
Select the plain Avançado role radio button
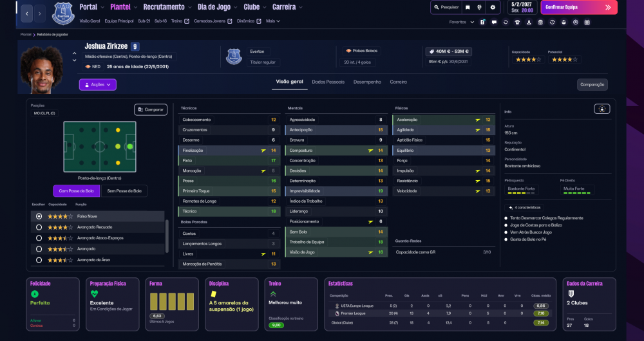point(39,249)
